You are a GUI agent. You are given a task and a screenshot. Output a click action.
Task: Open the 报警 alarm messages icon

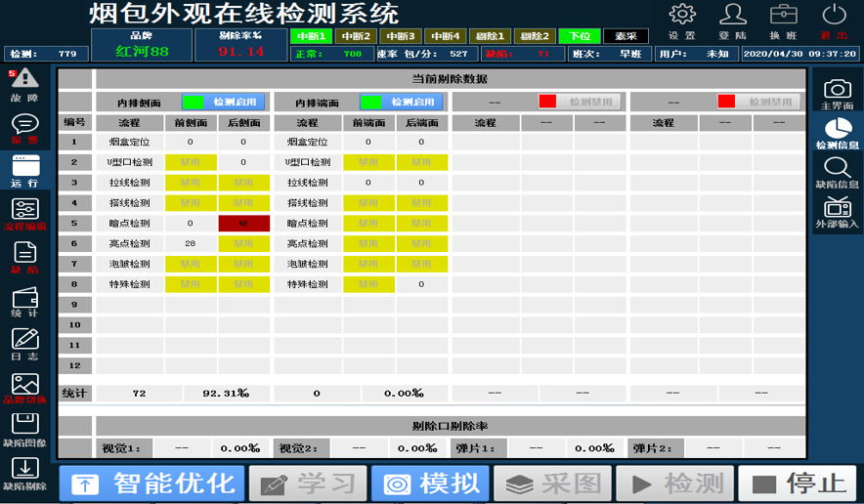24,125
